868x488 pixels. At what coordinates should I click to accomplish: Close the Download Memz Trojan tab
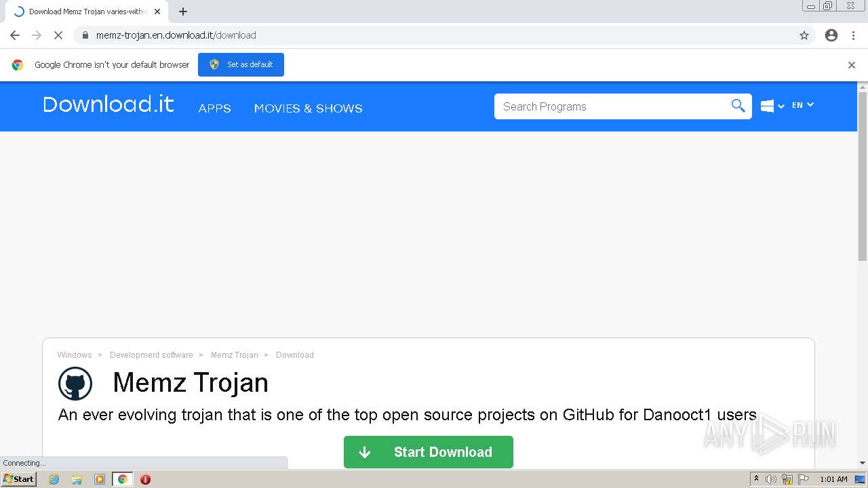157,12
